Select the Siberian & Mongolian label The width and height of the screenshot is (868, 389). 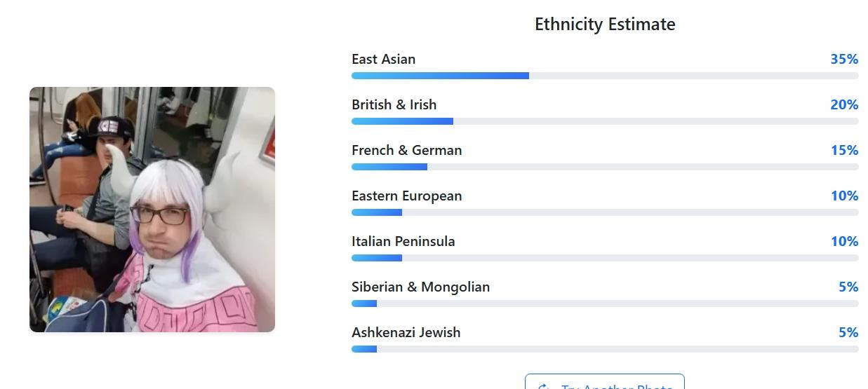[x=421, y=287]
